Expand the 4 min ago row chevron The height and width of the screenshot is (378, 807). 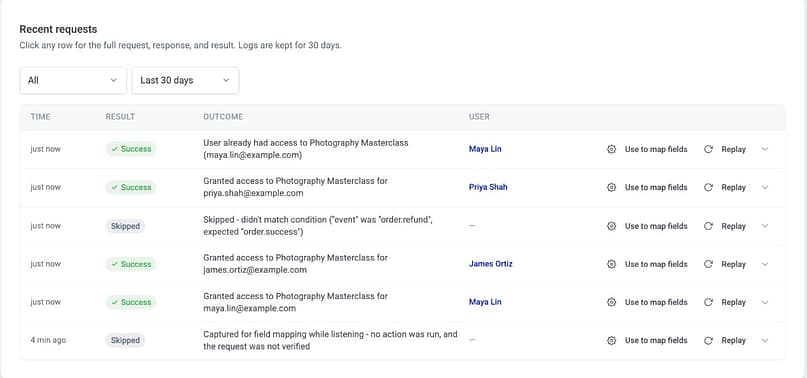[765, 340]
